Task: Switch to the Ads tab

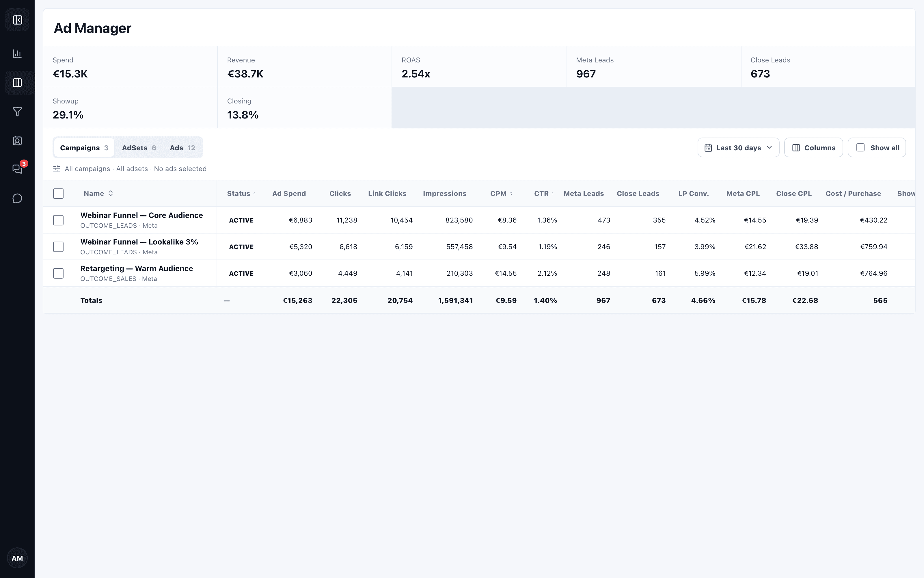Action: point(182,148)
